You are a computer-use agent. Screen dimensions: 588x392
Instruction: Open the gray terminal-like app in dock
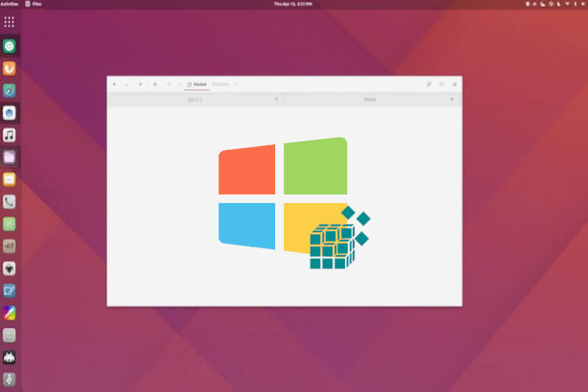(x=9, y=335)
